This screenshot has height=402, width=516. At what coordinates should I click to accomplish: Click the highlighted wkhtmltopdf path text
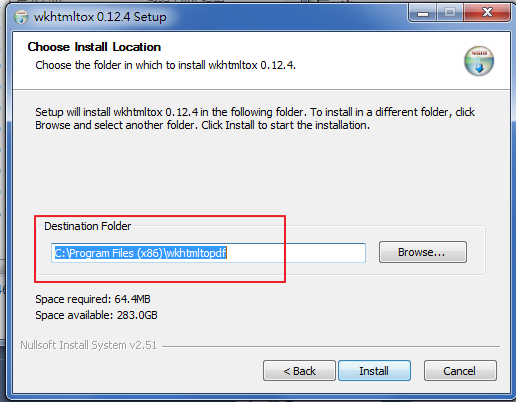140,253
